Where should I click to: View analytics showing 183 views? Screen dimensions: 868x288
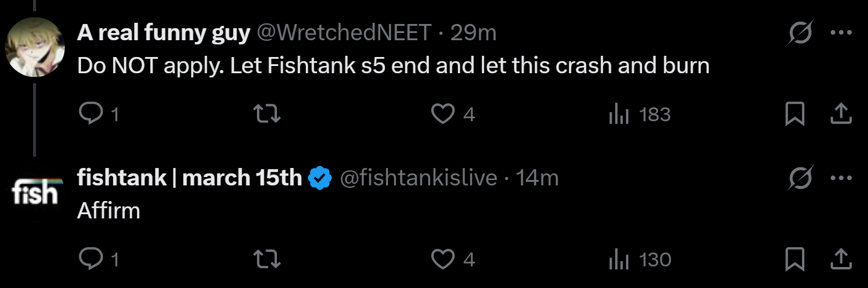pyautogui.click(x=639, y=114)
